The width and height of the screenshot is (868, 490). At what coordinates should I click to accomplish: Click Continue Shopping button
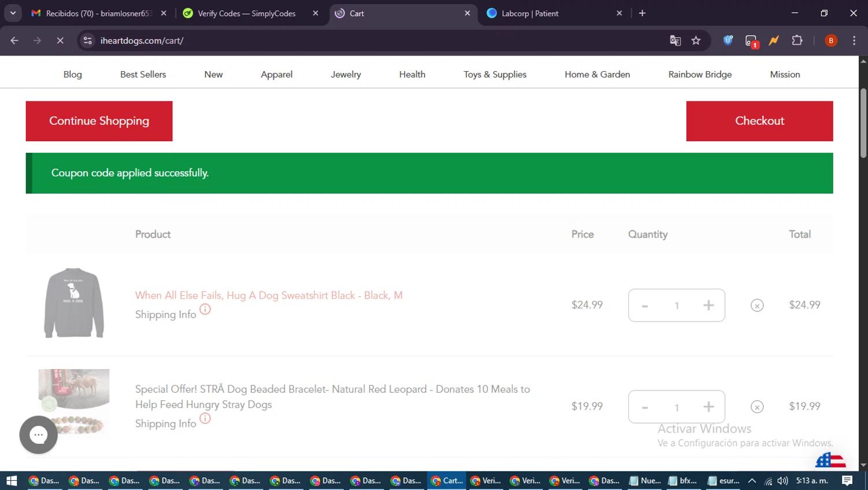click(x=99, y=121)
